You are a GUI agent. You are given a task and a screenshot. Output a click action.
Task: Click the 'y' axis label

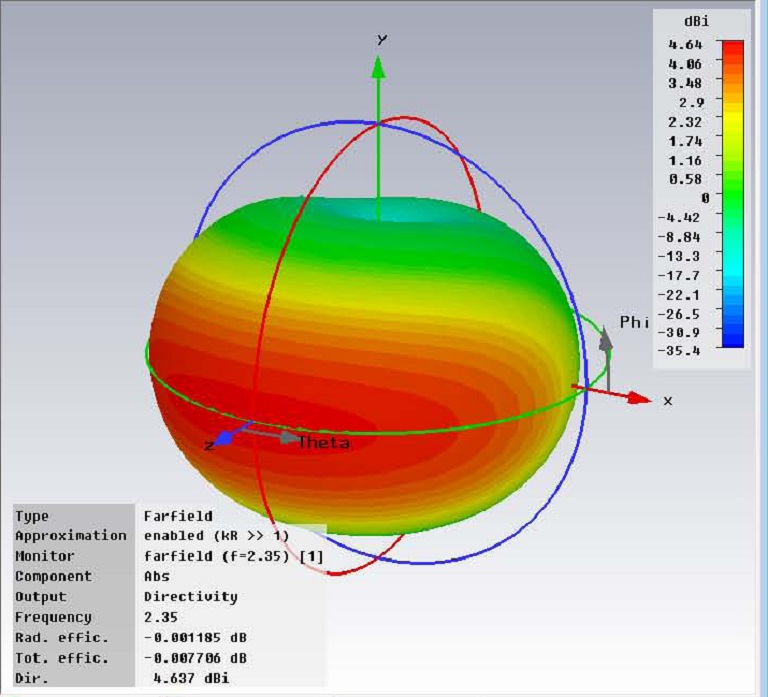pos(382,38)
